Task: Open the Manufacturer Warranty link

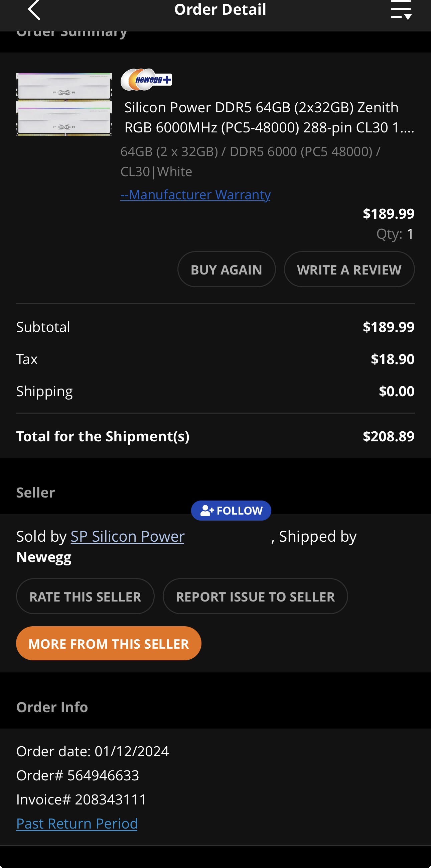Action: 195,195
